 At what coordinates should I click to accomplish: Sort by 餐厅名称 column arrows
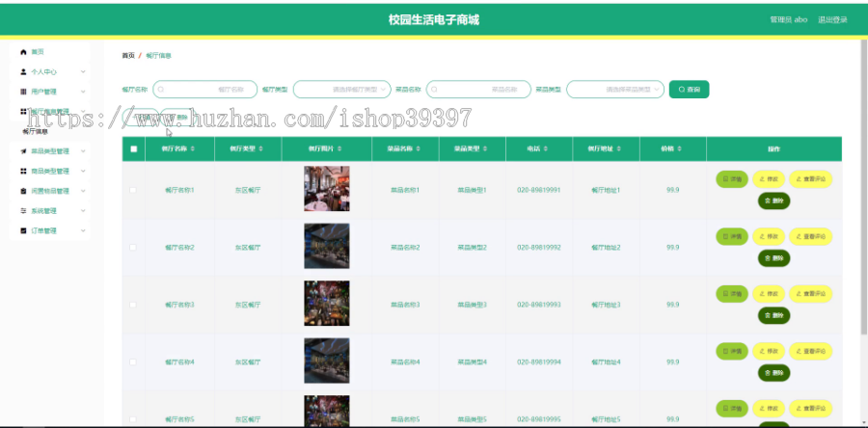coord(193,148)
